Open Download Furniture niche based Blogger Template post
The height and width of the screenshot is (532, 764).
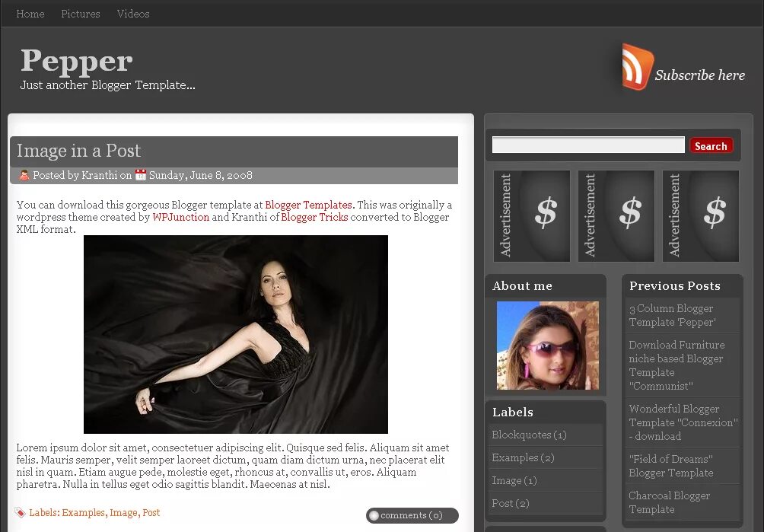tap(676, 365)
